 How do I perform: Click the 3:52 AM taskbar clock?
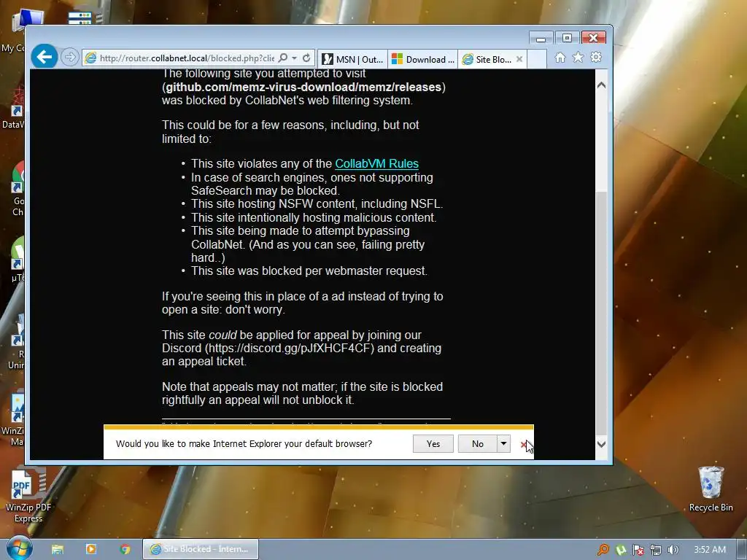710,550
